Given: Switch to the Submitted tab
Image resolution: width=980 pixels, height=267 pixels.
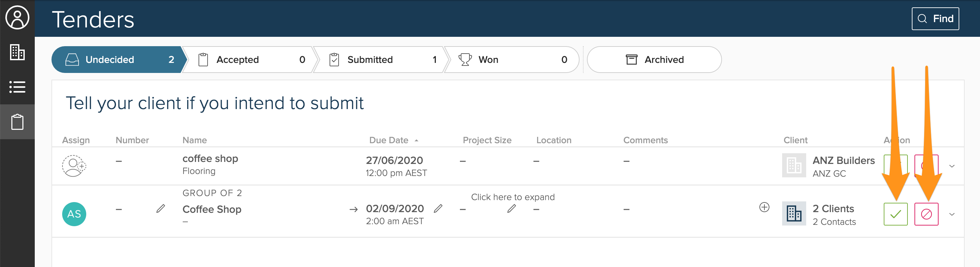Looking at the screenshot, I should 382,60.
